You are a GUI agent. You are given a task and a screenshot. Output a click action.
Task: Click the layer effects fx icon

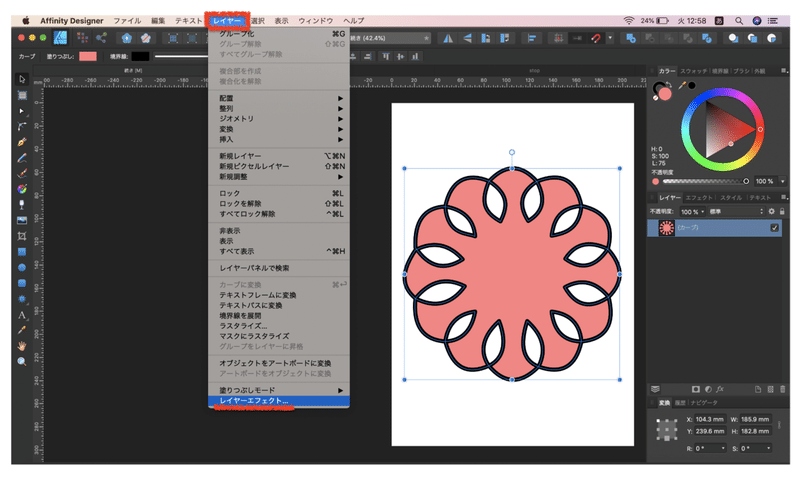pos(720,389)
